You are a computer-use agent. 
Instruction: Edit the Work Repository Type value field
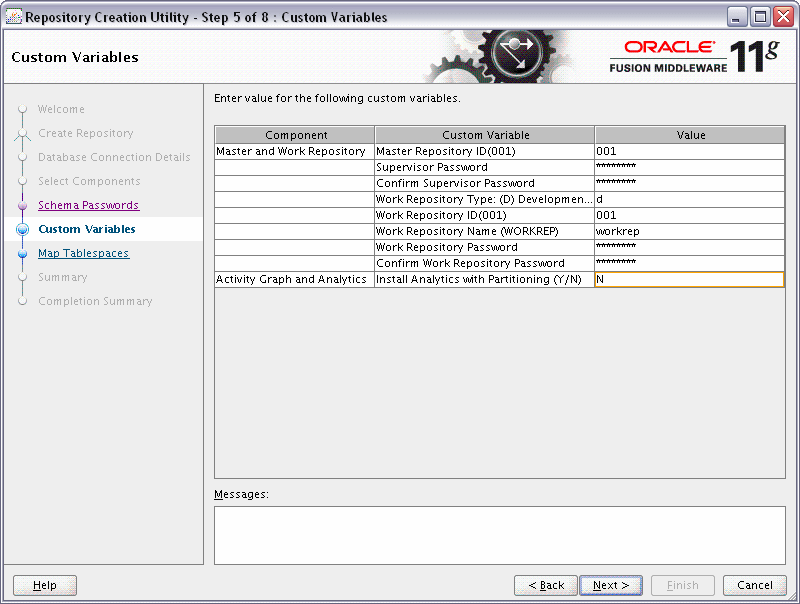689,199
